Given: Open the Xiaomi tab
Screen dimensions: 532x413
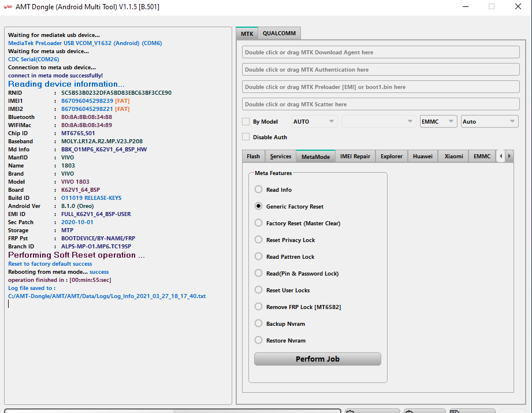Looking at the screenshot, I should point(453,157).
